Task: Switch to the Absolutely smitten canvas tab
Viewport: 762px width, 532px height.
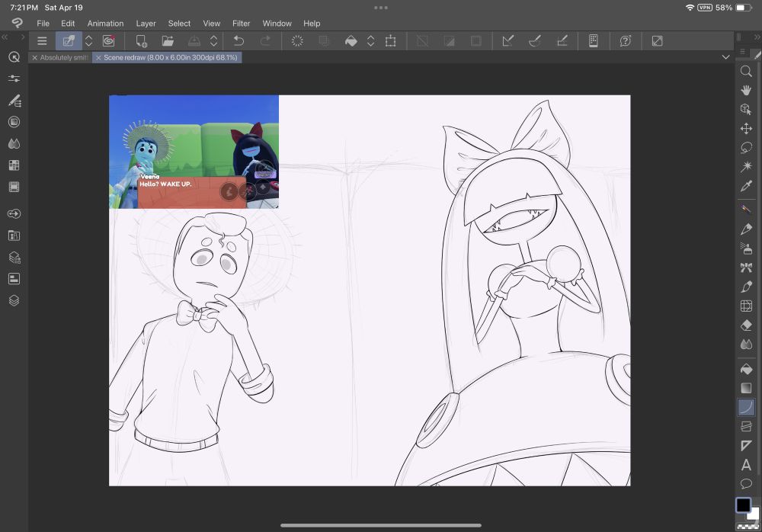Action: 64,57
